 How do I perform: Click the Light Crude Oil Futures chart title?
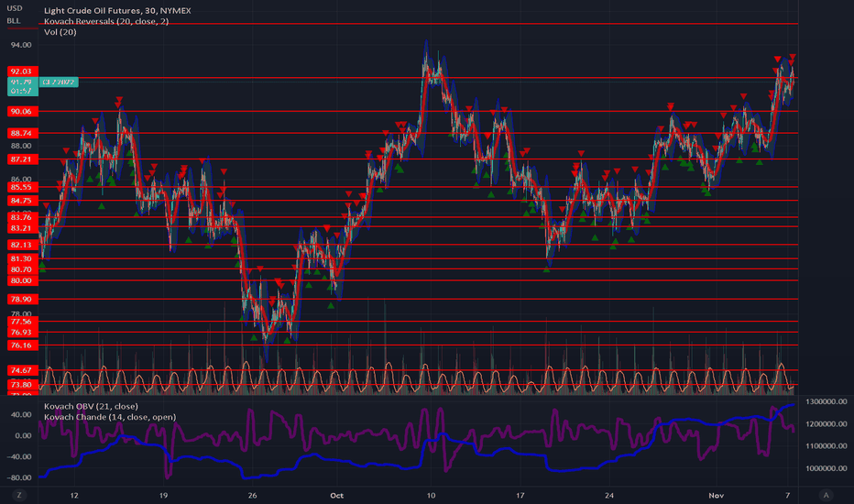[117, 10]
